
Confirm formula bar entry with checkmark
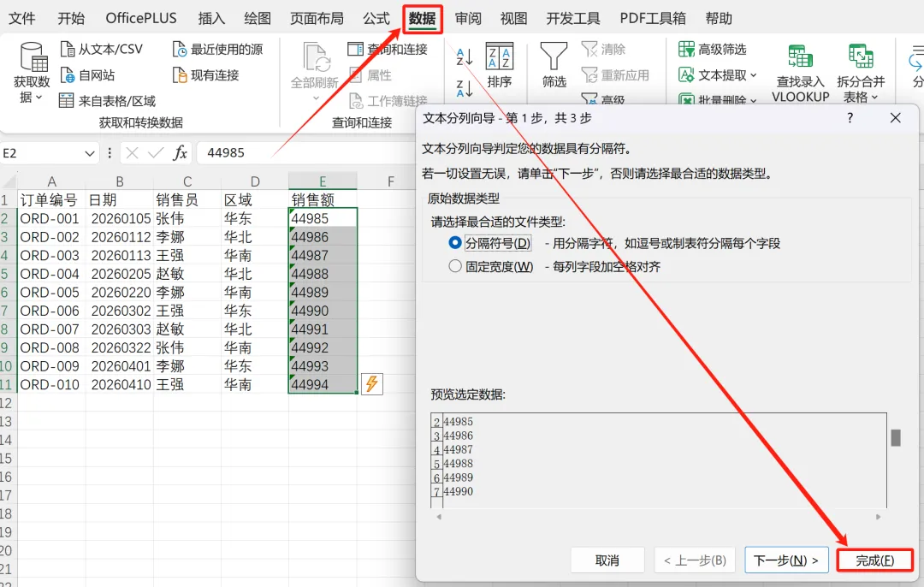(156, 153)
